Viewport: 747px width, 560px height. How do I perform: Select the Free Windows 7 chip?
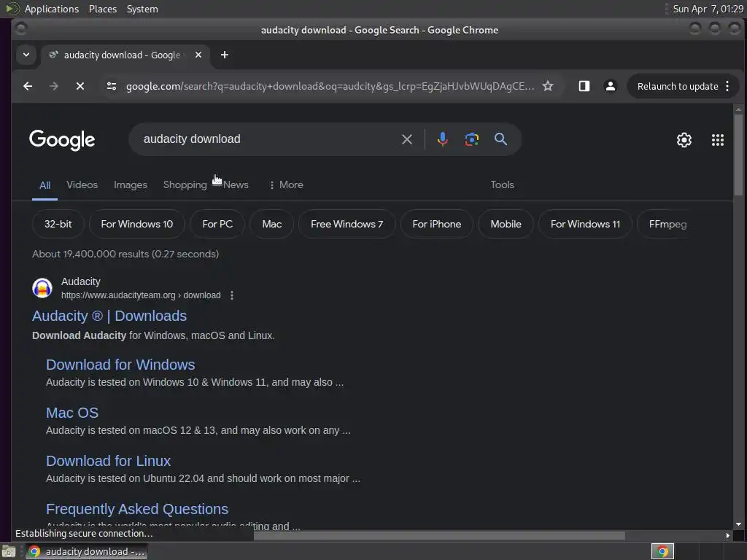[347, 224]
